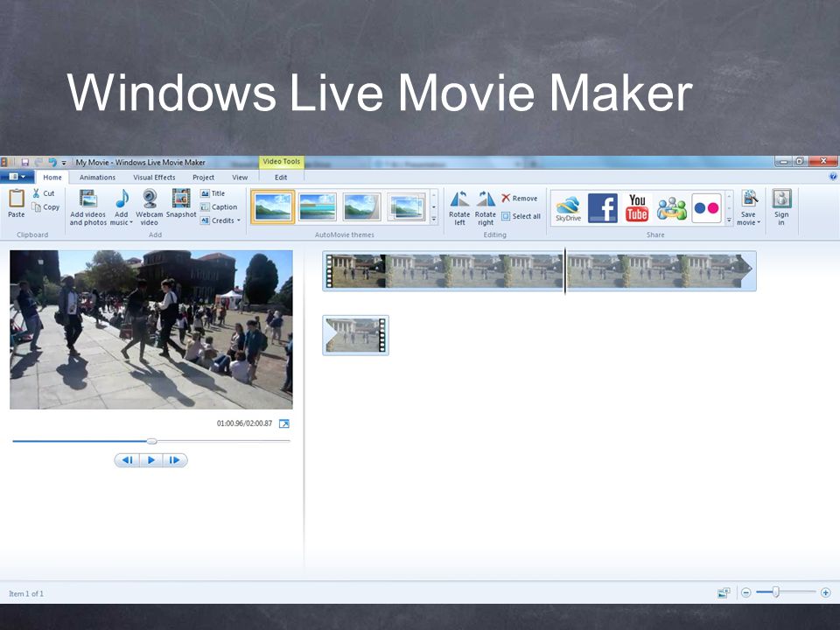
Task: Play the video preview
Action: point(151,460)
